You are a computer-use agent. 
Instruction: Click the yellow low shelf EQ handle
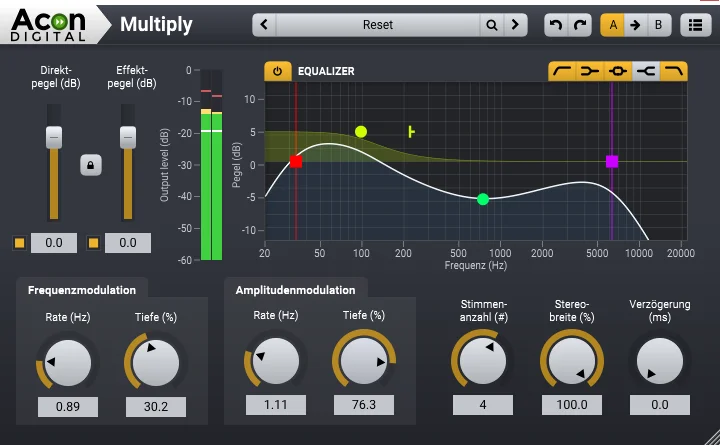coord(361,132)
